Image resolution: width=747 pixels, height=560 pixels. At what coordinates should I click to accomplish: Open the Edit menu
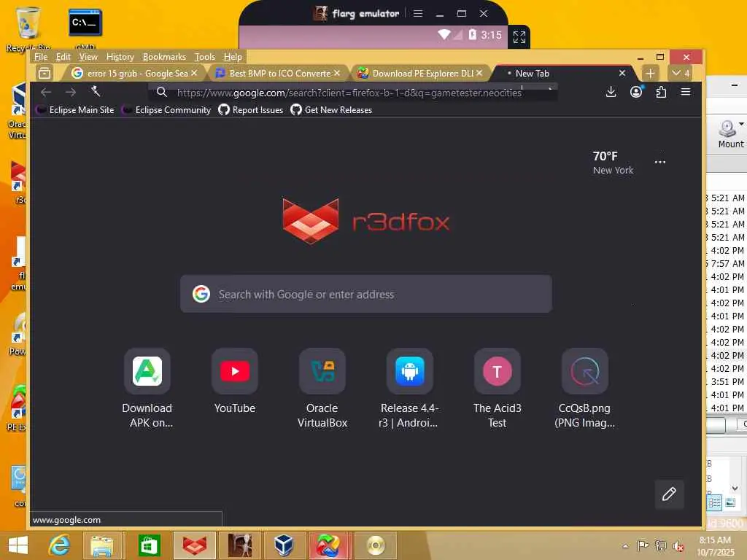[x=63, y=57]
